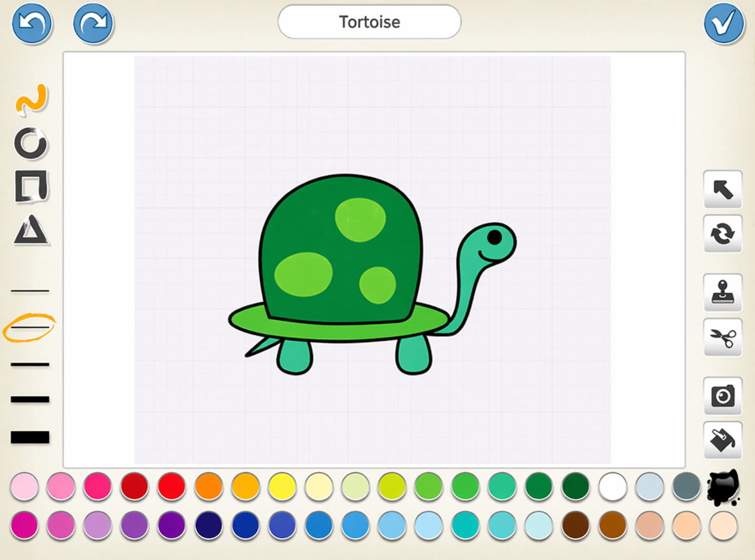This screenshot has width=755, height=560.
Task: Open the camera tool
Action: point(723,396)
